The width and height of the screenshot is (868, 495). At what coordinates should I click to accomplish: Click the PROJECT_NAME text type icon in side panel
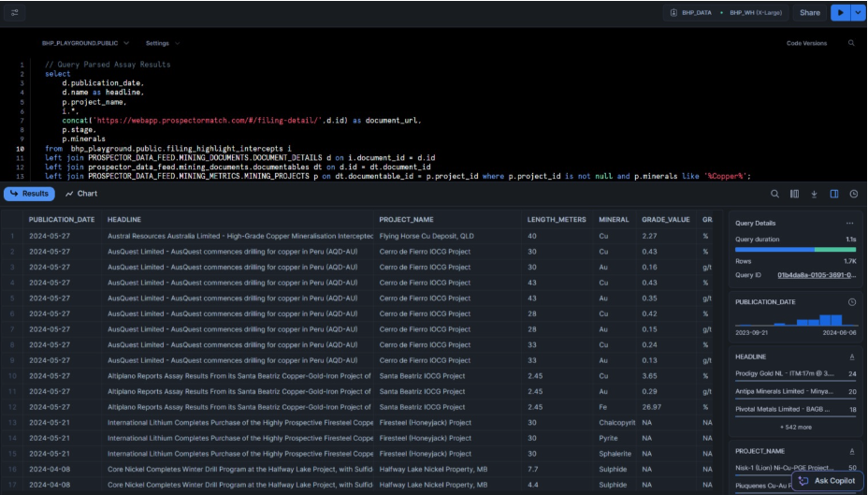852,451
